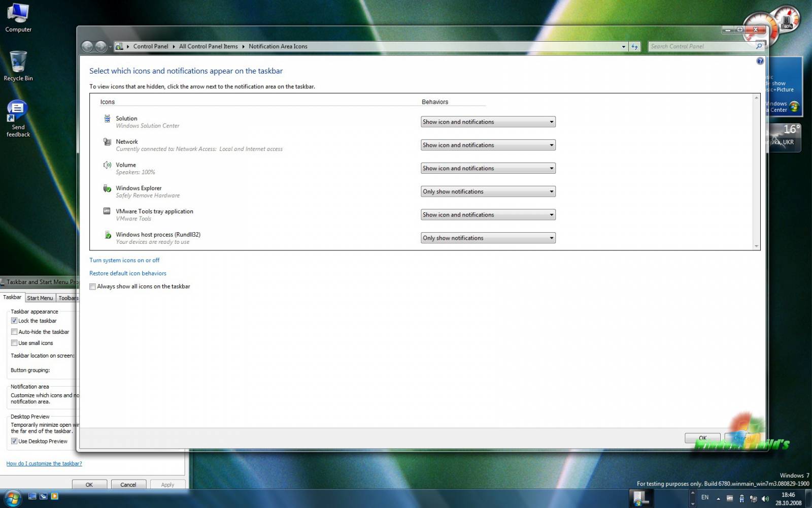The image size is (812, 508).
Task: Expand the address bar history dropdown
Action: [624, 46]
